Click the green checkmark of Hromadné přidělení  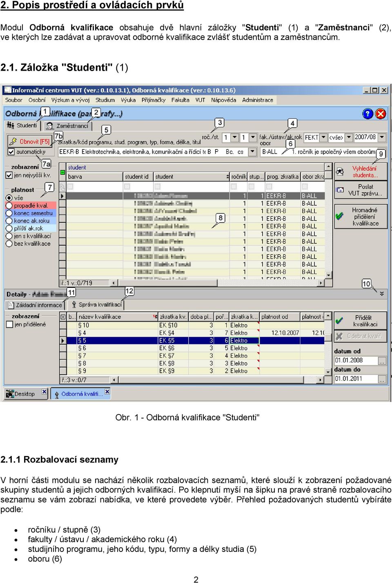tap(339, 216)
